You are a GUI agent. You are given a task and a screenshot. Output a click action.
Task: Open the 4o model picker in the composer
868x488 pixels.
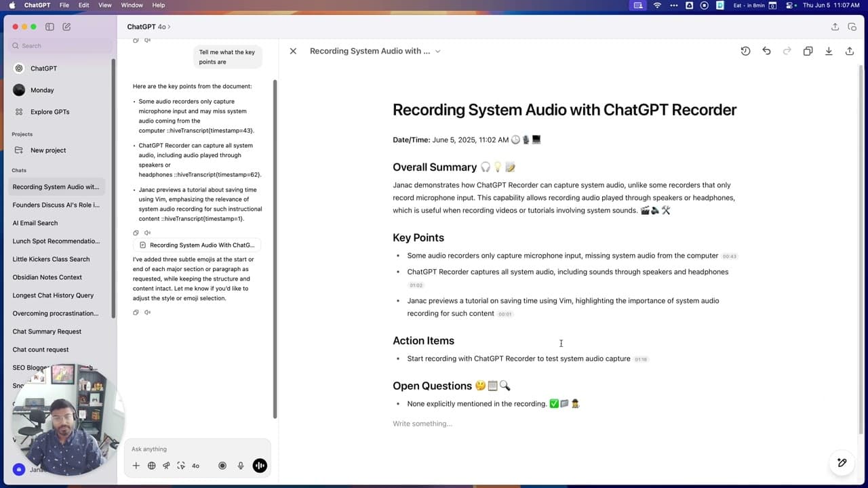tap(196, 466)
